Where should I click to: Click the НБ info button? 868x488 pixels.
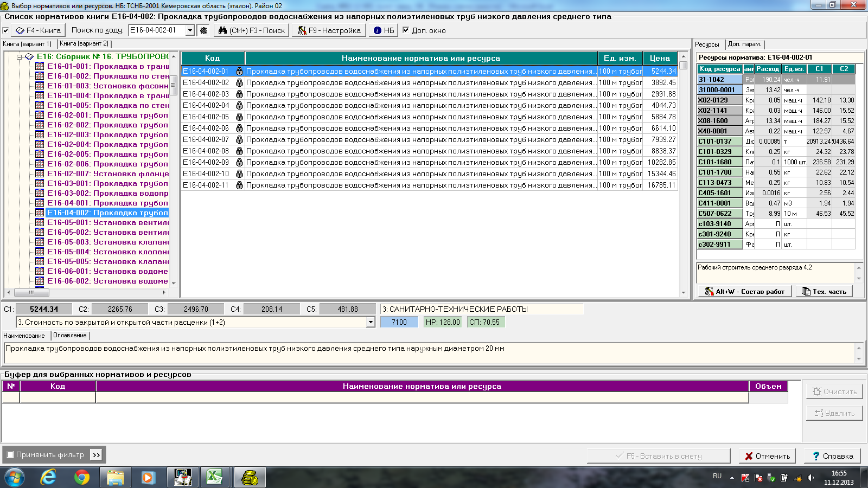[x=384, y=30]
